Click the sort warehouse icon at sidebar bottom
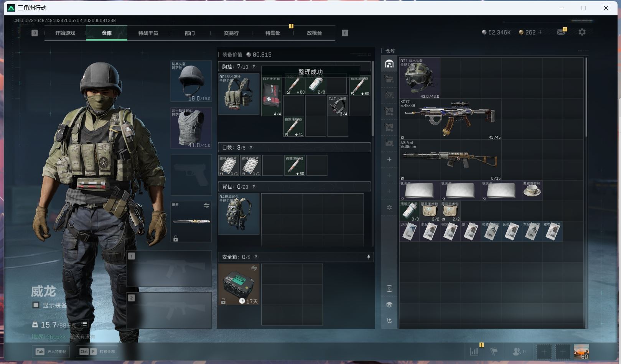Viewport: 621px width, 364px height. (389, 321)
